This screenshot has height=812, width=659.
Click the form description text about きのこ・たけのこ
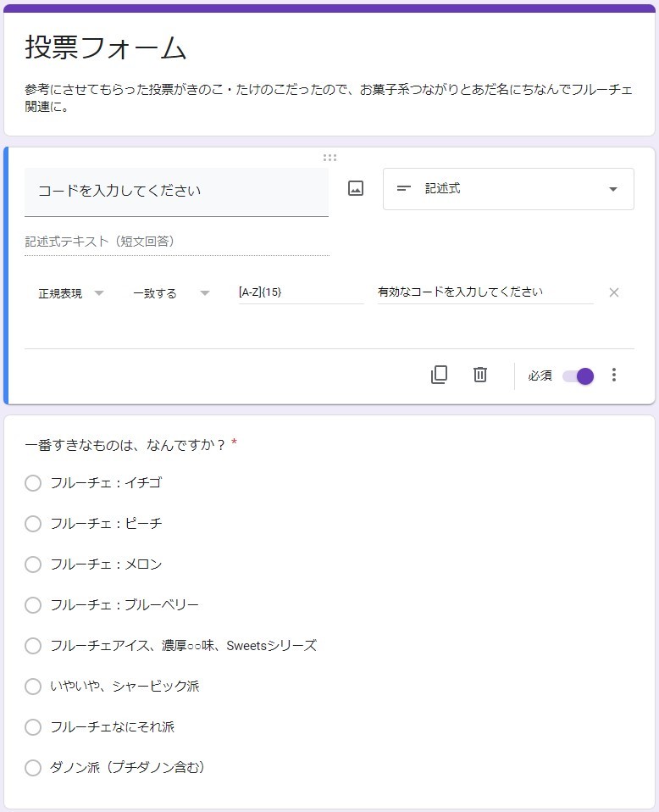[x=329, y=97]
